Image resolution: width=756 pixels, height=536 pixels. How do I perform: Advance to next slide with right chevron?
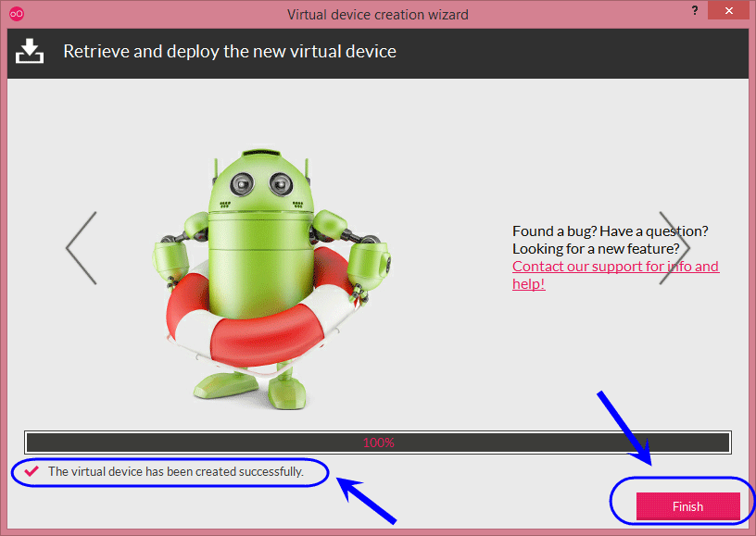674,247
